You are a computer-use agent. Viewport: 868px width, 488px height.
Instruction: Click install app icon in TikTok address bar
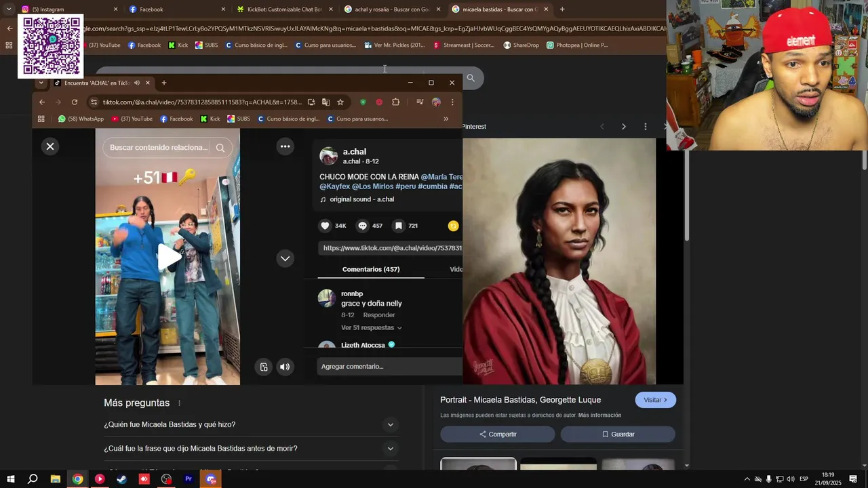[x=311, y=102]
